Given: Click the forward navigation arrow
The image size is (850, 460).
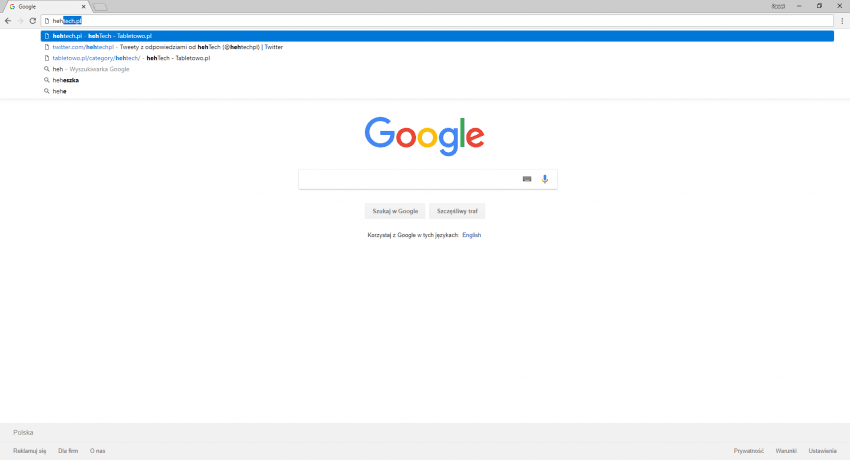Looking at the screenshot, I should (20, 21).
